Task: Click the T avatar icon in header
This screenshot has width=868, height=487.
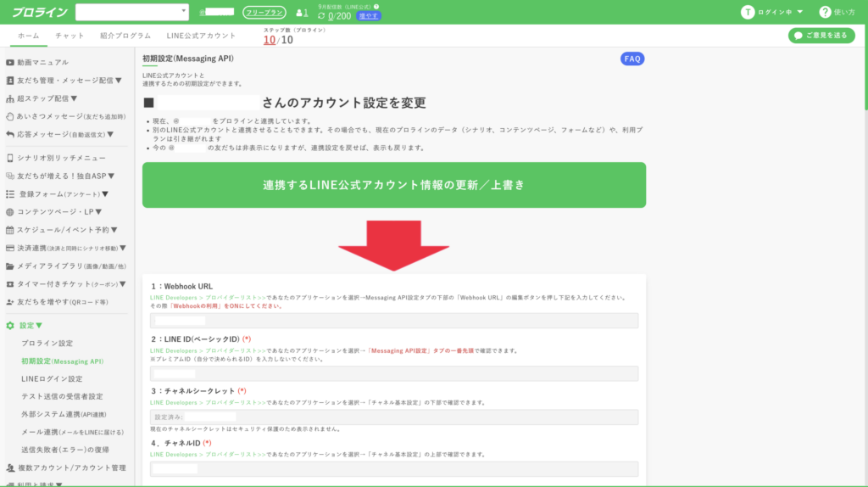Action: 748,12
